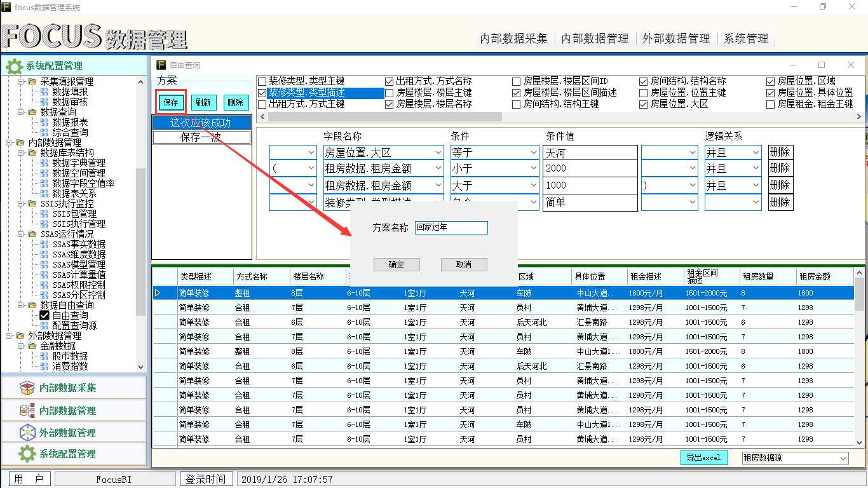Click the 天河 condition value field
Viewport: 868px width, 488px height.
click(590, 152)
